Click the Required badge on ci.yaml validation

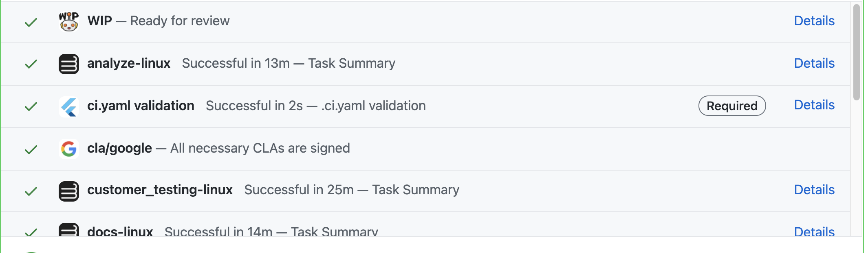732,106
